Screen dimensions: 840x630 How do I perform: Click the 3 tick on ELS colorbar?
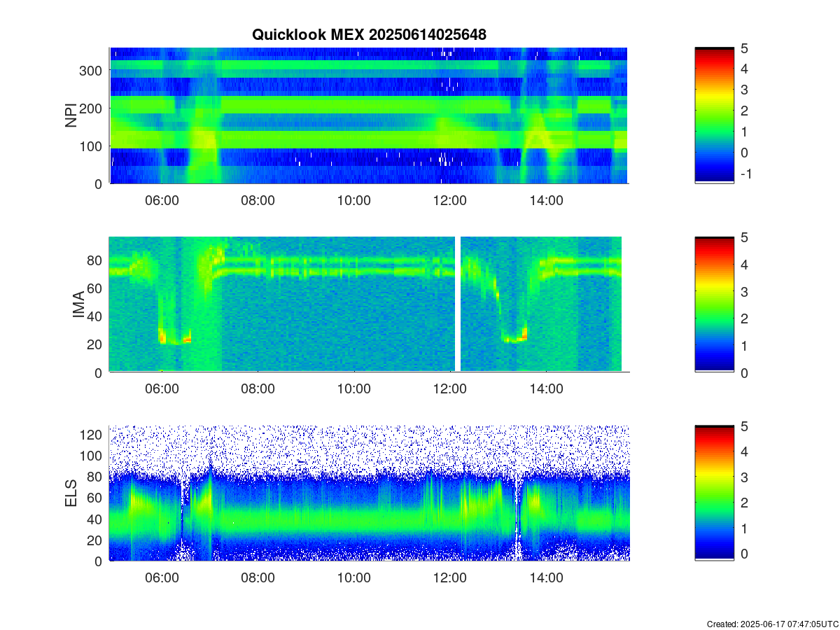(x=743, y=477)
